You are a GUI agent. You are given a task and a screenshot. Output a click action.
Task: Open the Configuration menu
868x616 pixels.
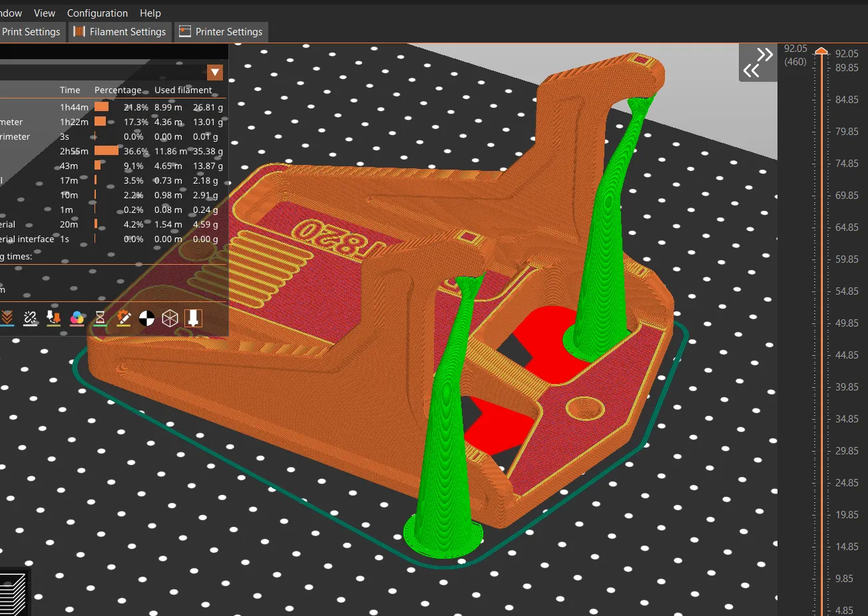(97, 13)
